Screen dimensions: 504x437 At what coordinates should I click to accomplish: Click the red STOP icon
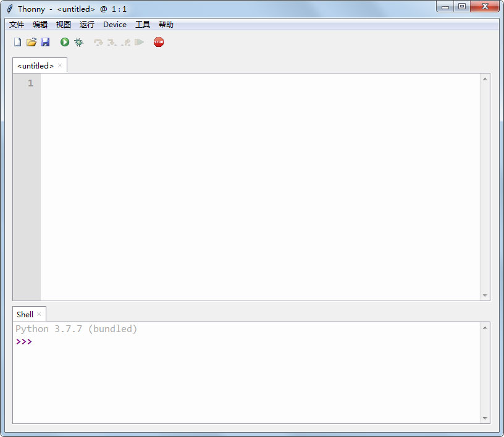point(159,41)
